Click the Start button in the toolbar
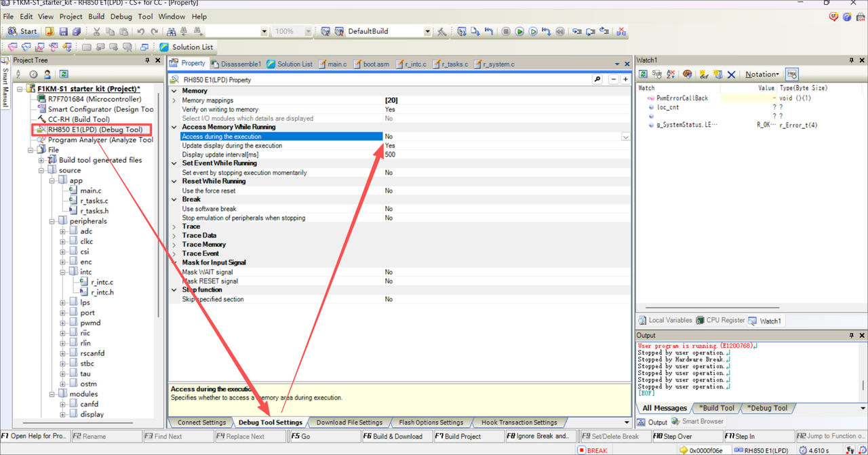868x455 pixels. pos(22,31)
